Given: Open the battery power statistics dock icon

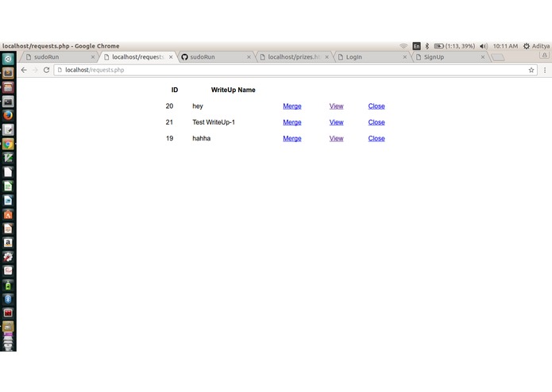Looking at the screenshot, I should coord(8,285).
